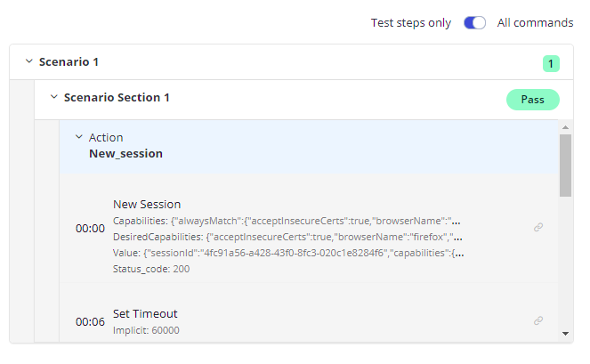The width and height of the screenshot is (590, 364).
Task: Select the Test steps only label
Action: pyautogui.click(x=411, y=23)
